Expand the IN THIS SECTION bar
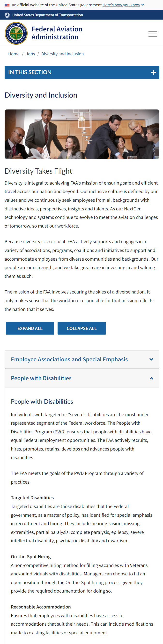This screenshot has width=163, height=644. click(82, 72)
